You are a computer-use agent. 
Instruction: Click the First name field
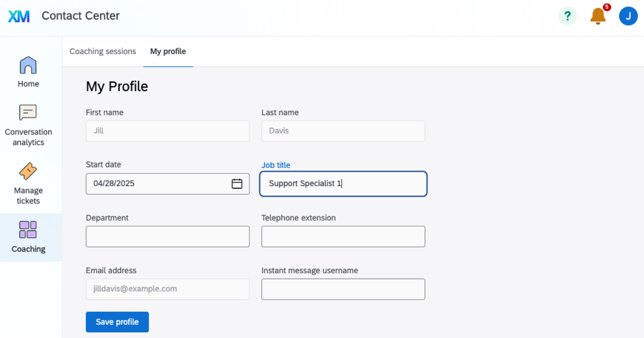pyautogui.click(x=167, y=131)
